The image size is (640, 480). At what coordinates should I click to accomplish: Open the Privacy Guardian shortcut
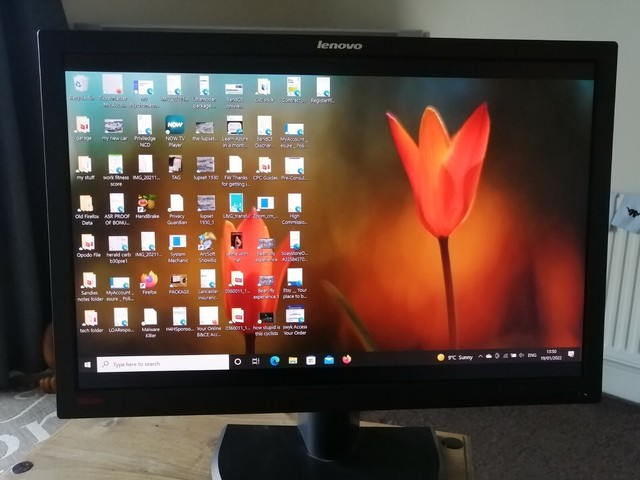(x=177, y=209)
